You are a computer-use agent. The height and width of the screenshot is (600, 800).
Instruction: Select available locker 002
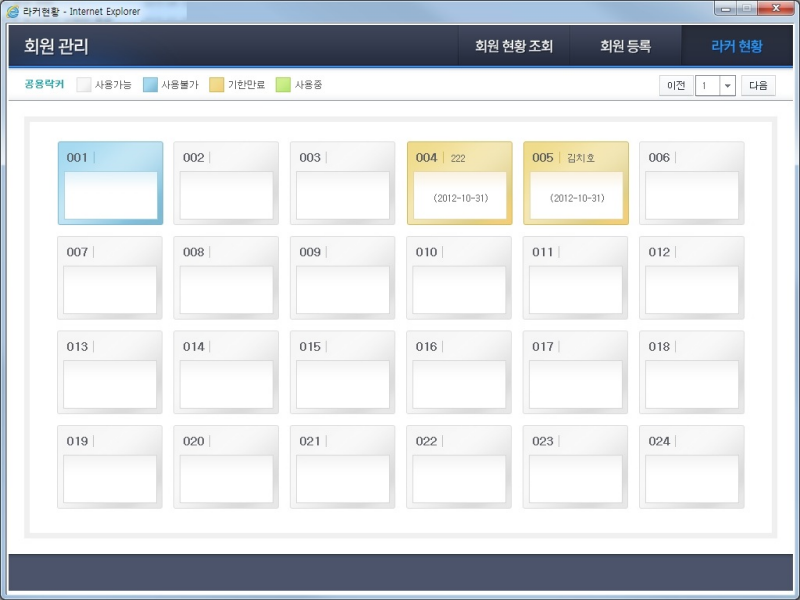click(226, 183)
